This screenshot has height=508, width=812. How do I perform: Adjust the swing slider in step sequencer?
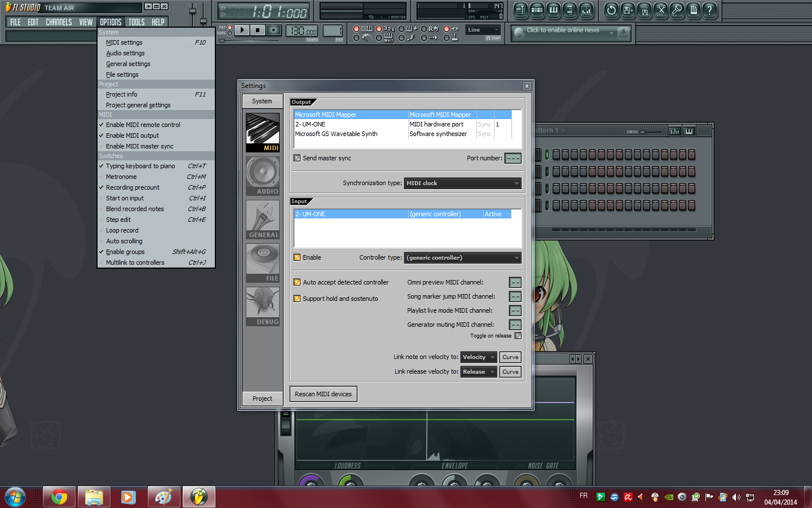click(651, 132)
